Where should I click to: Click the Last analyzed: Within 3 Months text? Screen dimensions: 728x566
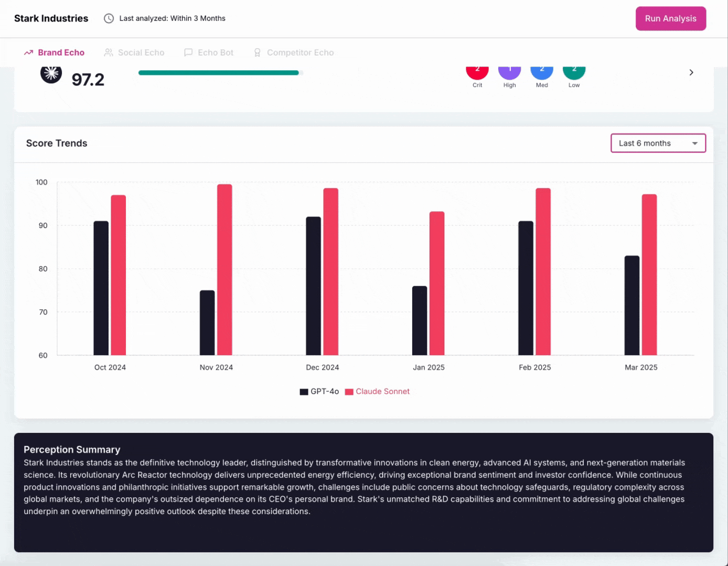173,18
